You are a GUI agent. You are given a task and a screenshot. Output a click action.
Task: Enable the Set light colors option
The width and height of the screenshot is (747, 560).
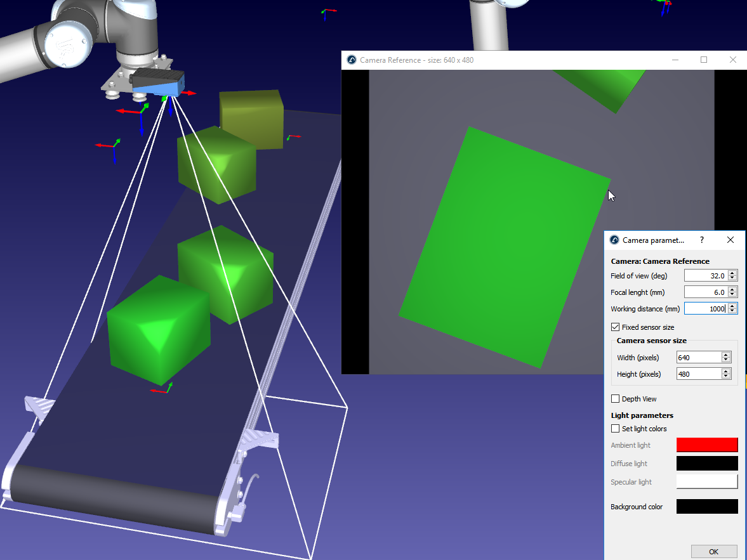[x=615, y=428]
